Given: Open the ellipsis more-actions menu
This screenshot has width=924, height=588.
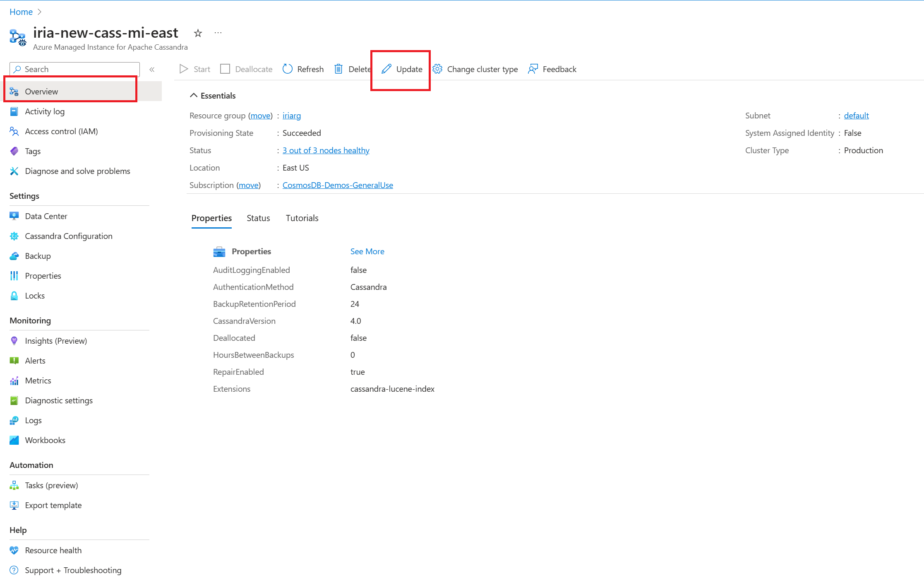Looking at the screenshot, I should 218,33.
